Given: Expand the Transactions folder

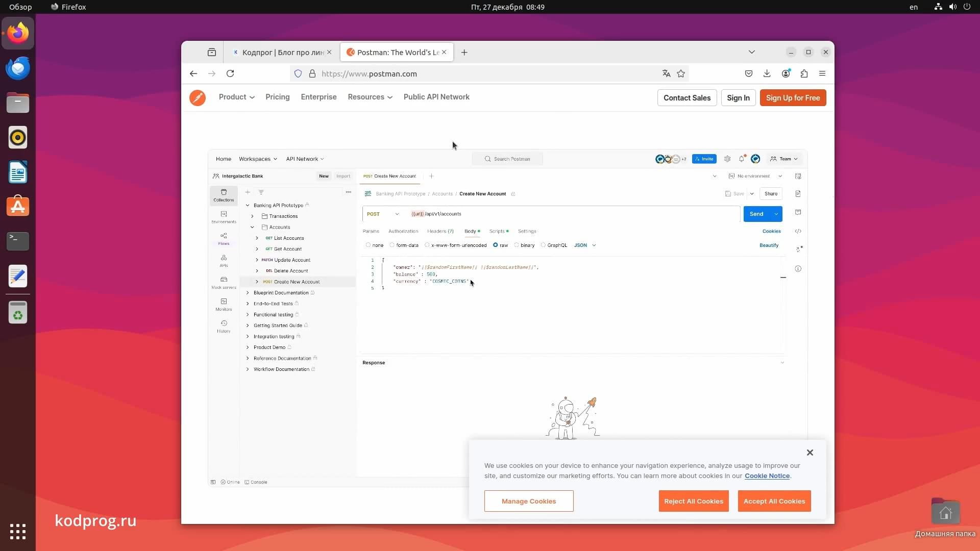Looking at the screenshot, I should (x=252, y=216).
